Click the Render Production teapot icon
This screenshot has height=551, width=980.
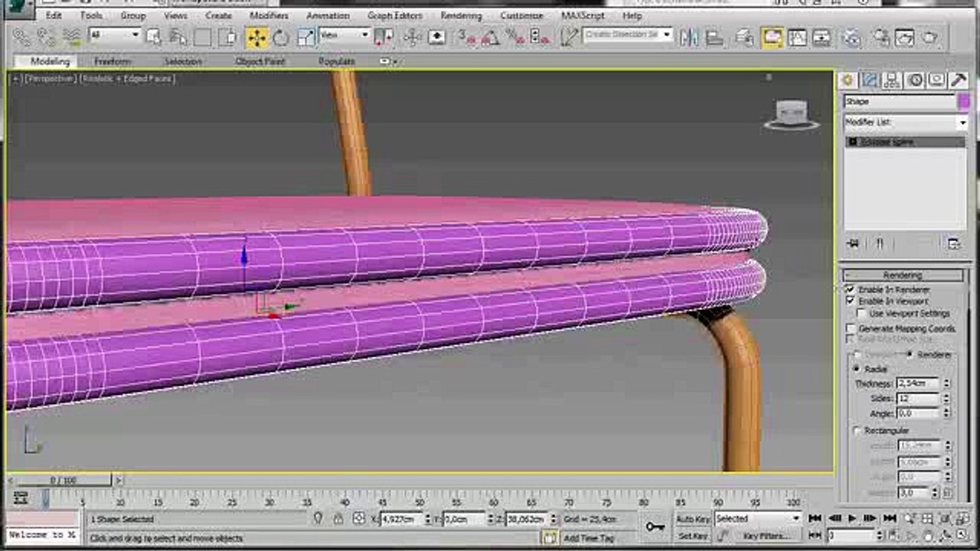point(929,36)
